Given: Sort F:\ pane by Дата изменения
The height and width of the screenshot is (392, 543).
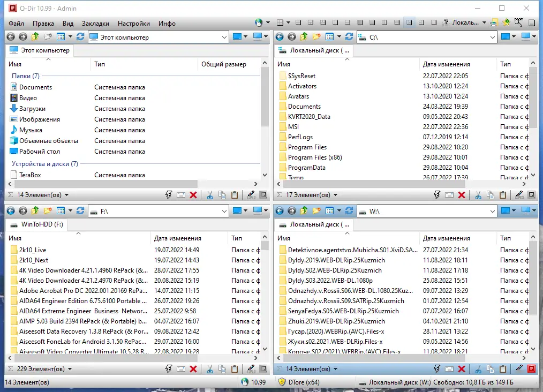Looking at the screenshot, I should [178, 238].
